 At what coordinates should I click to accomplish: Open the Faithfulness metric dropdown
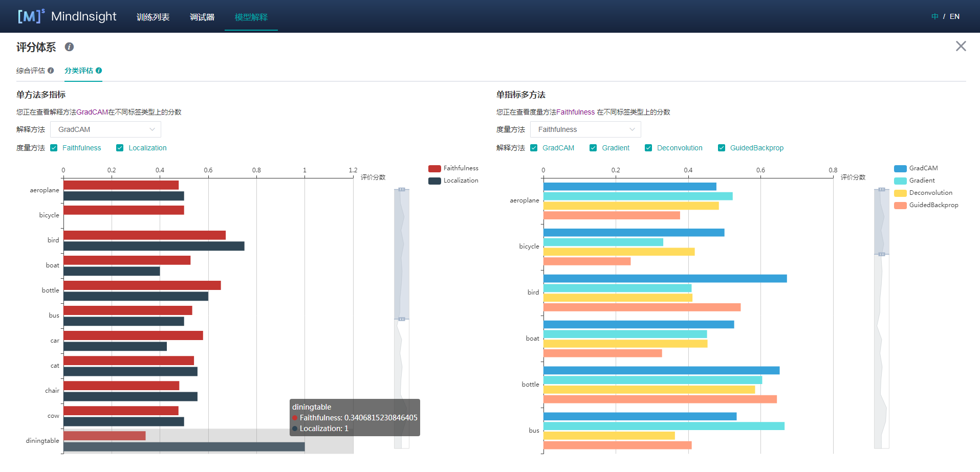pyautogui.click(x=585, y=129)
